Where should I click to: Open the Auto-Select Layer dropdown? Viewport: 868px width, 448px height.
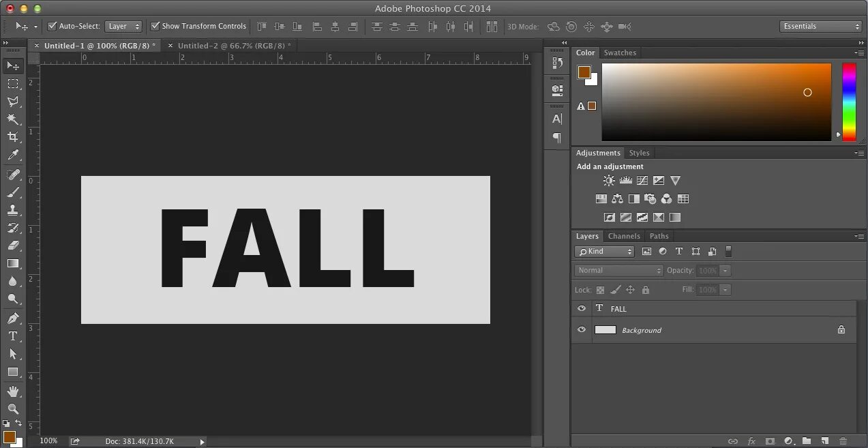coord(123,26)
